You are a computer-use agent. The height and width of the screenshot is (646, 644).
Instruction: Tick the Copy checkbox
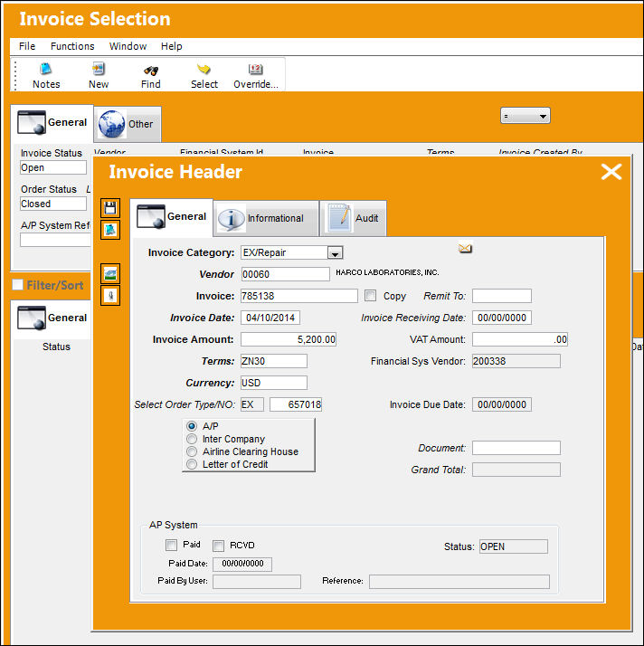point(370,296)
